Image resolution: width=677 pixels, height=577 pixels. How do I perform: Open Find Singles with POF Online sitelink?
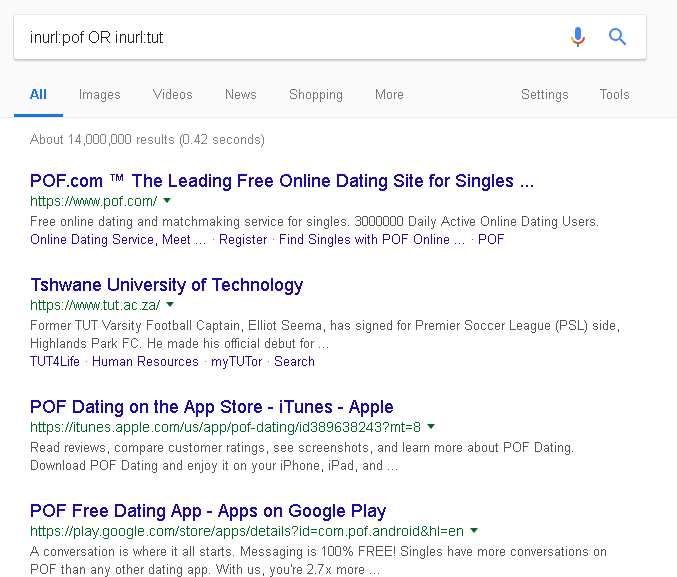[x=372, y=239]
